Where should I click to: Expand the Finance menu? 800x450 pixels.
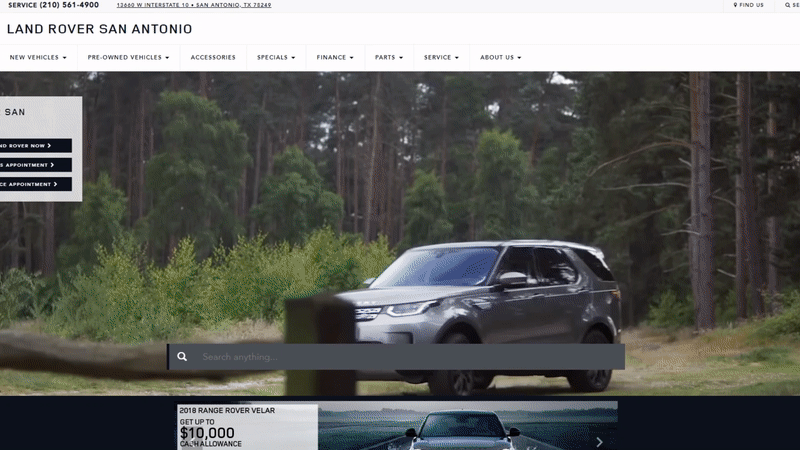pyautogui.click(x=335, y=58)
